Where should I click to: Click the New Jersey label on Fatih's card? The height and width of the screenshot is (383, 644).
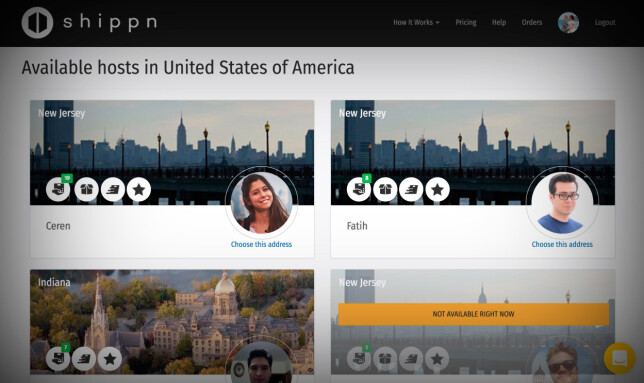[362, 113]
